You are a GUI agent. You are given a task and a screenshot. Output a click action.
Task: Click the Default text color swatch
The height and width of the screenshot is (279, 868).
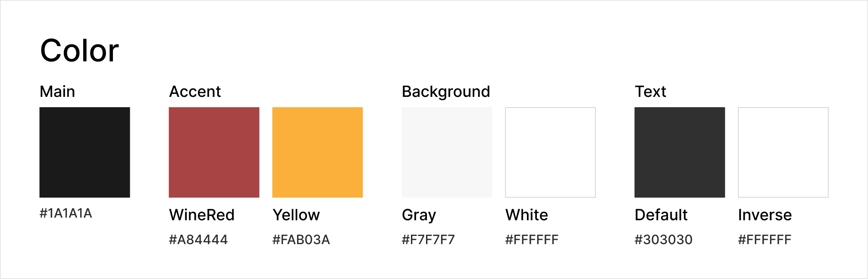tap(680, 152)
